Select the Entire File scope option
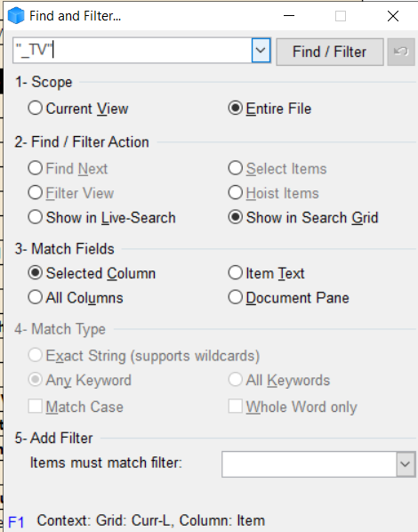The width and height of the screenshot is (418, 532). [269, 109]
